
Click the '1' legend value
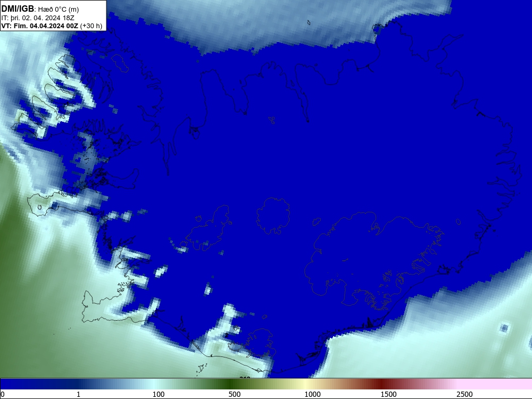[78, 394]
